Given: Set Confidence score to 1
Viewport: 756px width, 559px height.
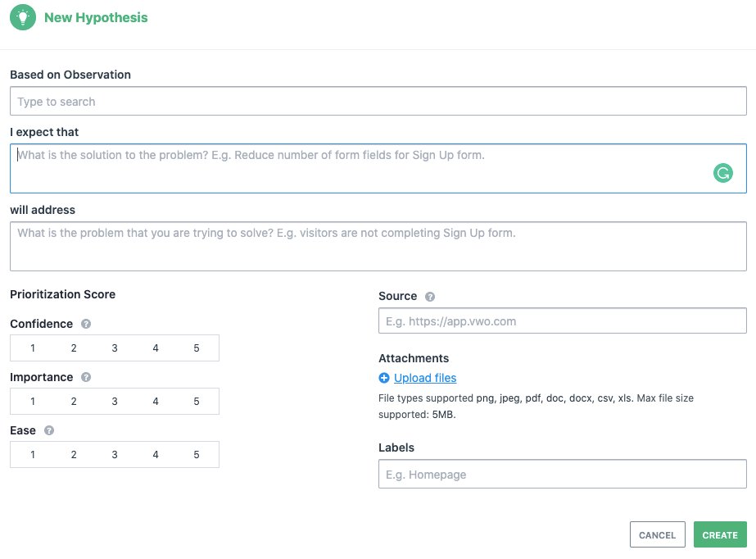Looking at the screenshot, I should point(33,348).
